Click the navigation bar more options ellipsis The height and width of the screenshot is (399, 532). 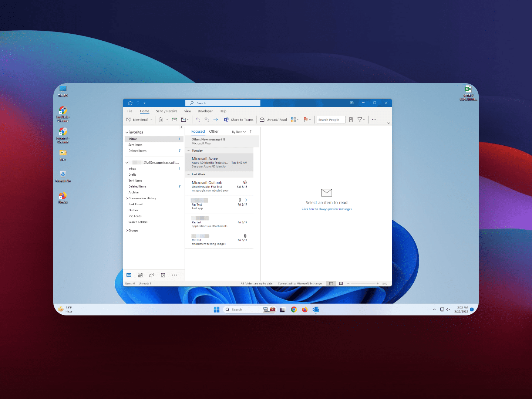174,275
